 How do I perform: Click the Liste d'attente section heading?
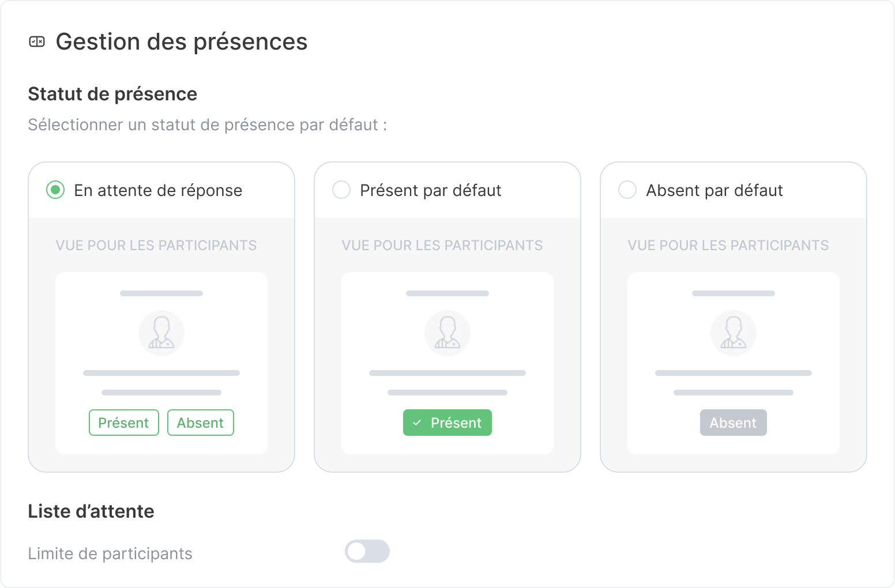click(x=91, y=511)
